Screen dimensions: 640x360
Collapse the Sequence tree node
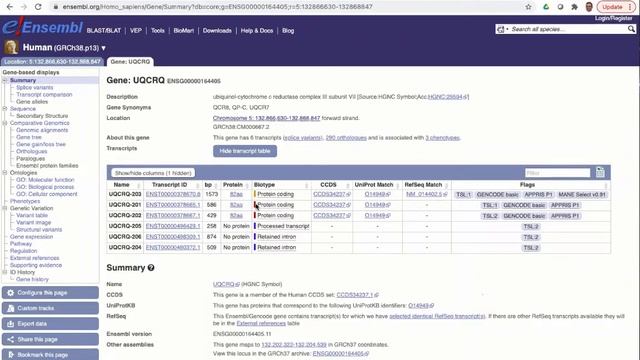point(5,109)
